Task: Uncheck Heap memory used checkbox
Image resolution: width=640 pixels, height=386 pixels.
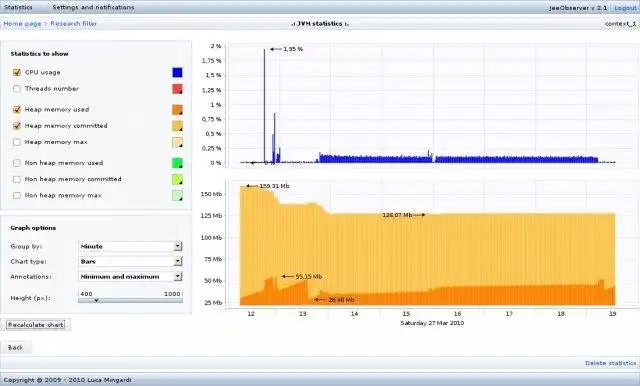Action: pos(17,110)
